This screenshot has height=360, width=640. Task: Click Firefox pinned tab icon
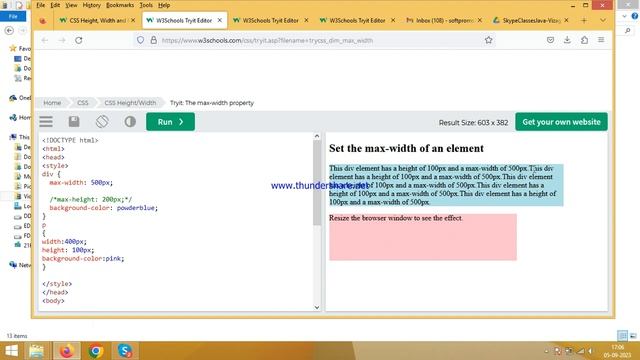[x=43, y=20]
